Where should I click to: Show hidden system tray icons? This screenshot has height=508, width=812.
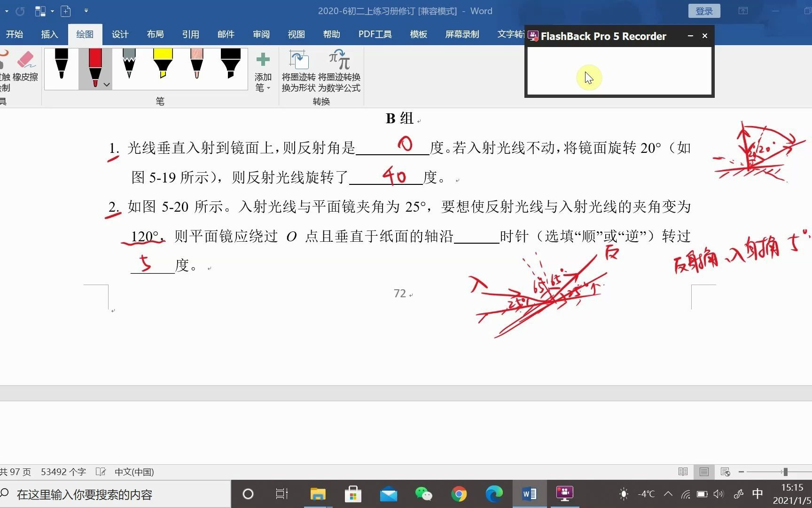(x=668, y=494)
